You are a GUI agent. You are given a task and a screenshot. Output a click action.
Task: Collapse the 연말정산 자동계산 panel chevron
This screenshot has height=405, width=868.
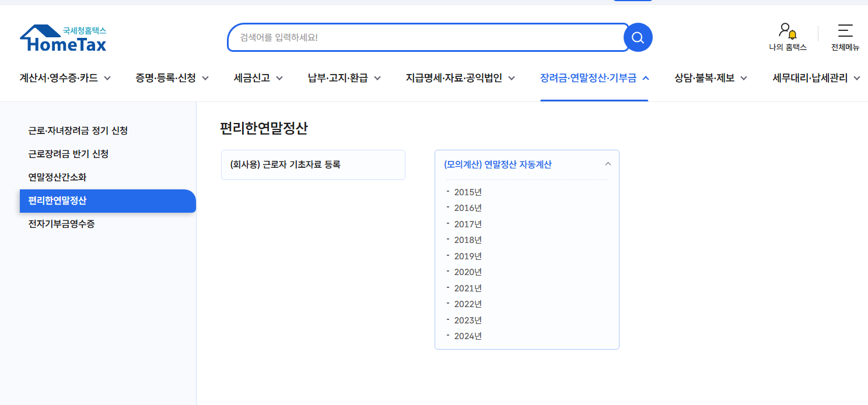(x=608, y=164)
